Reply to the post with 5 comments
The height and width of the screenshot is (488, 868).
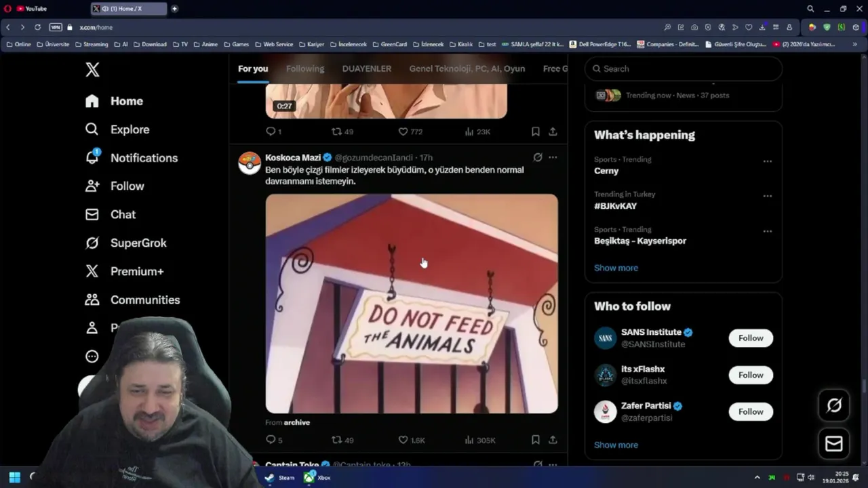pyautogui.click(x=275, y=440)
